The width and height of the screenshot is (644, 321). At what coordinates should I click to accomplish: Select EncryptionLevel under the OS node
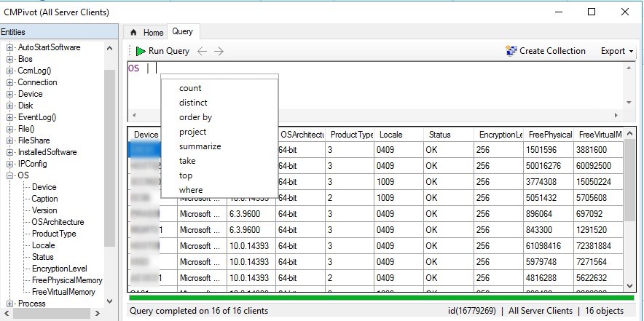pos(60,269)
